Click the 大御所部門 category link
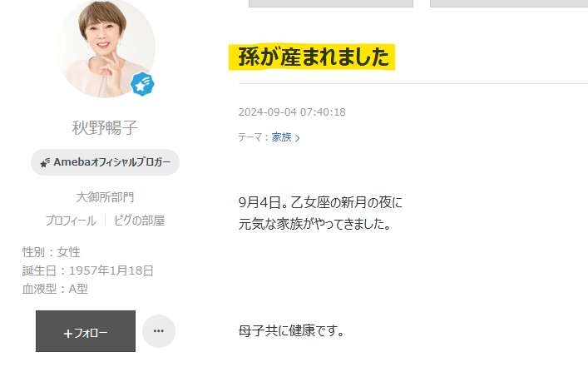 [x=105, y=197]
